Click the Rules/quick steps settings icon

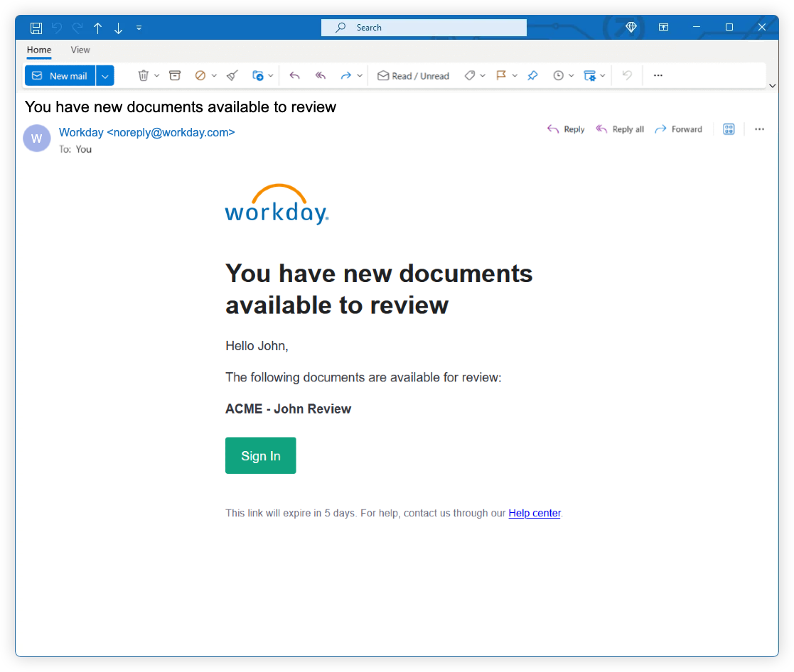(x=589, y=75)
